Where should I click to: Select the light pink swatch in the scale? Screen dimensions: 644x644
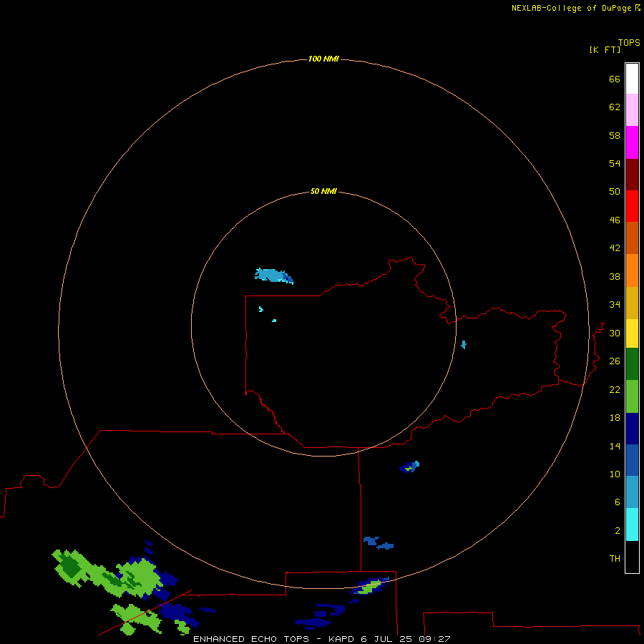click(632, 109)
